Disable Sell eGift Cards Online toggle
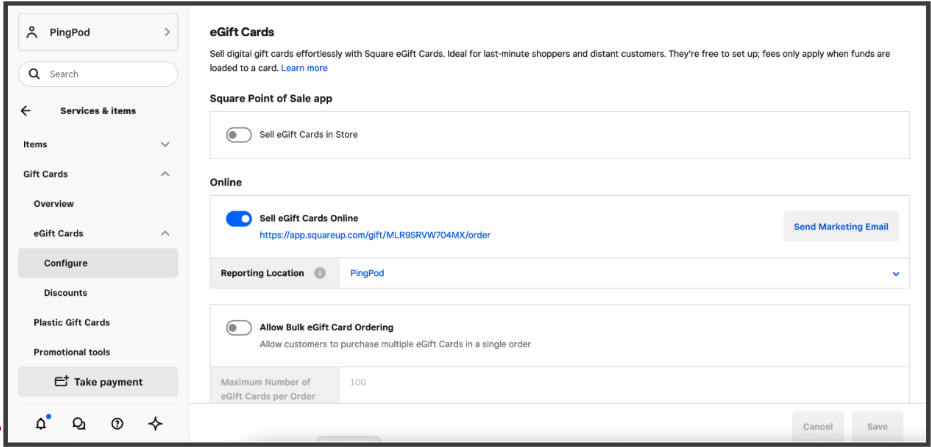Viewport: 931px width, 447px height. 239,219
